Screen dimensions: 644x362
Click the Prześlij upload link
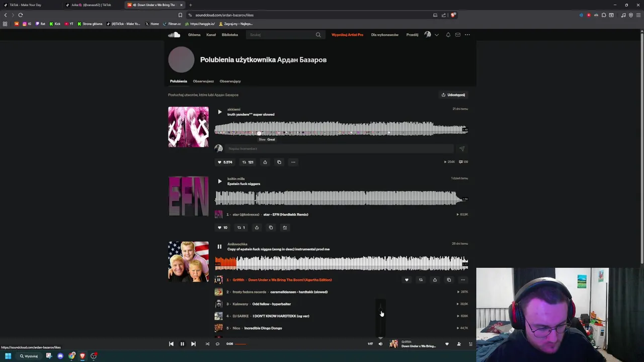[412, 35]
